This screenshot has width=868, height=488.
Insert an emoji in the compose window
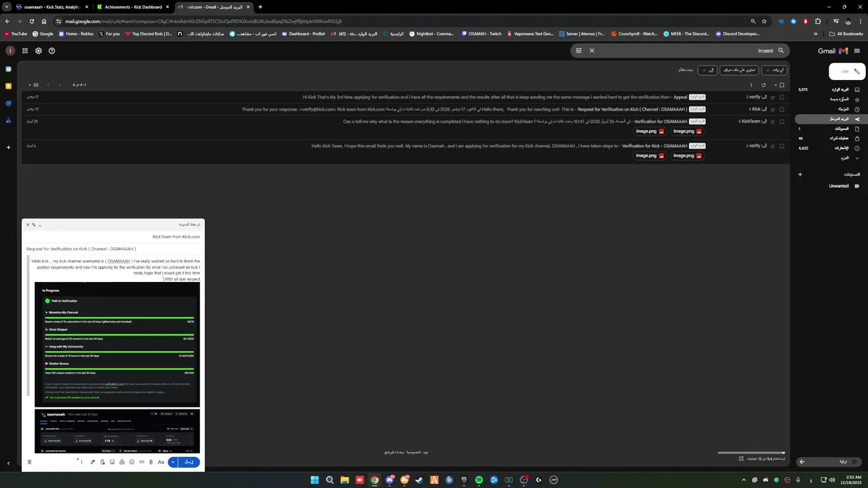[x=132, y=462]
